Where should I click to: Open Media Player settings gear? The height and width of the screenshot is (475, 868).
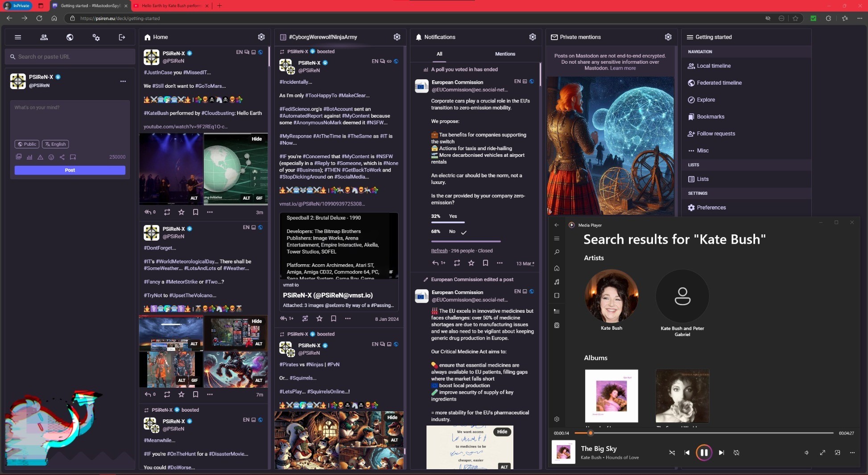click(x=557, y=419)
